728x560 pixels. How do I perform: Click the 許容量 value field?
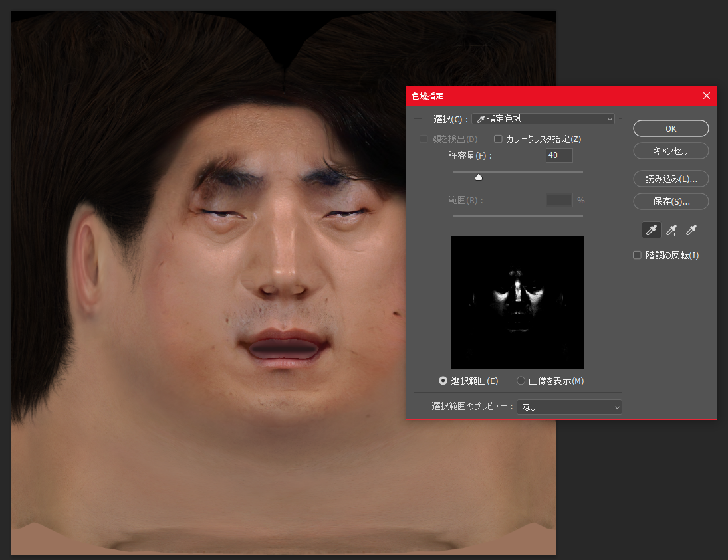[558, 155]
